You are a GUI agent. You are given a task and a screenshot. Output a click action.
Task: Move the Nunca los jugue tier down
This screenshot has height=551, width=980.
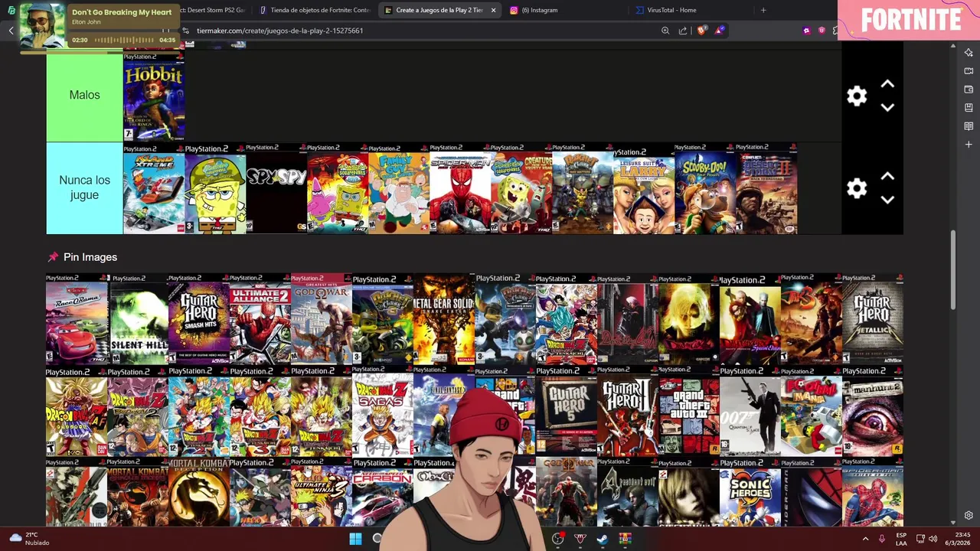887,200
